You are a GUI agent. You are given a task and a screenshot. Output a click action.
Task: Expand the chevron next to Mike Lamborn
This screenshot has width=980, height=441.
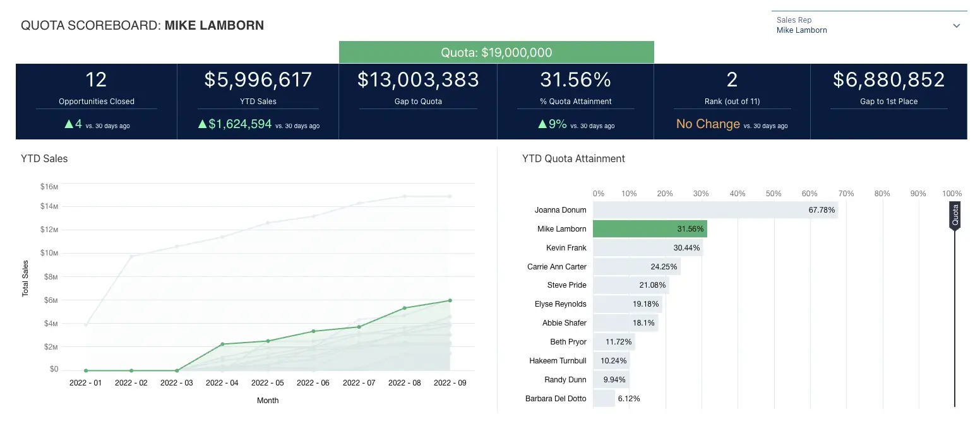(957, 25)
